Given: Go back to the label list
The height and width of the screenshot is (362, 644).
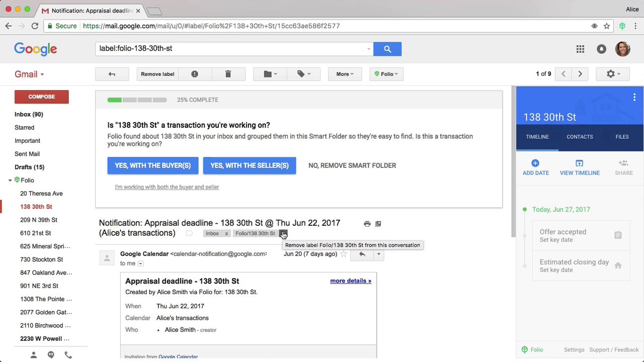Looking at the screenshot, I should click(112, 74).
